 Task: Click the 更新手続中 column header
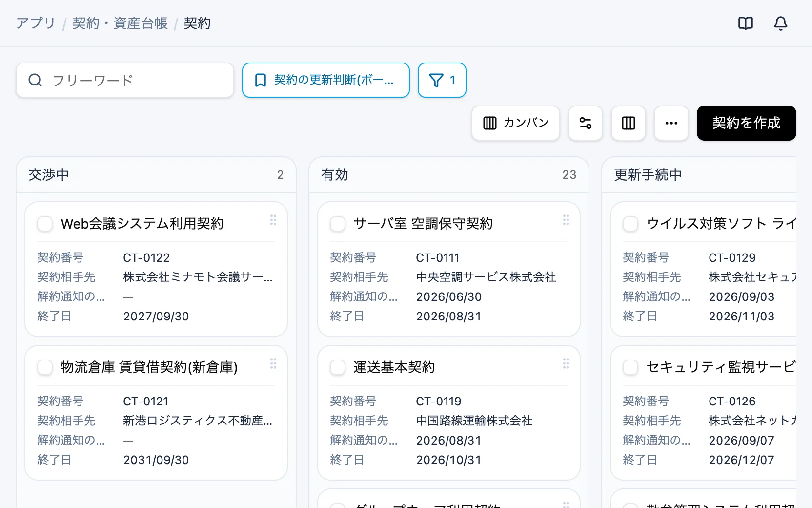pyautogui.click(x=699, y=175)
